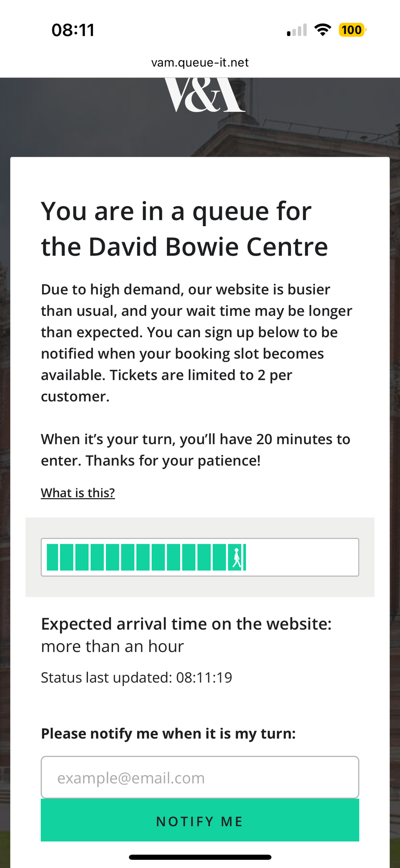The height and width of the screenshot is (868, 400).
Task: Tap the Wi-Fi status icon
Action: point(322,30)
